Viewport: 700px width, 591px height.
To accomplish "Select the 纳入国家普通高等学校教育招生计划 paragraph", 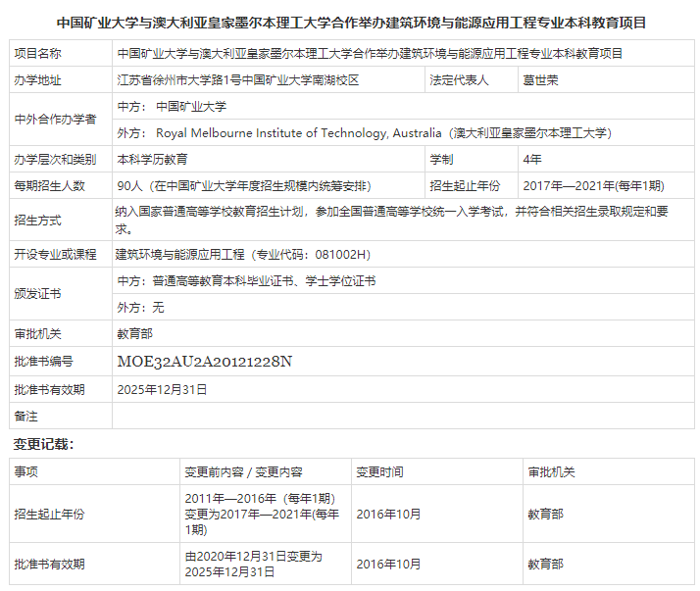I will pyautogui.click(x=391, y=221).
